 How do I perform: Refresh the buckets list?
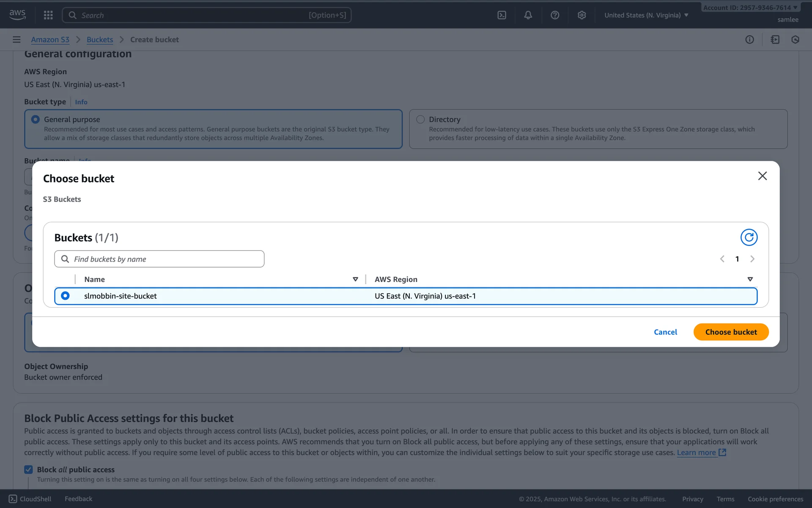(x=749, y=237)
